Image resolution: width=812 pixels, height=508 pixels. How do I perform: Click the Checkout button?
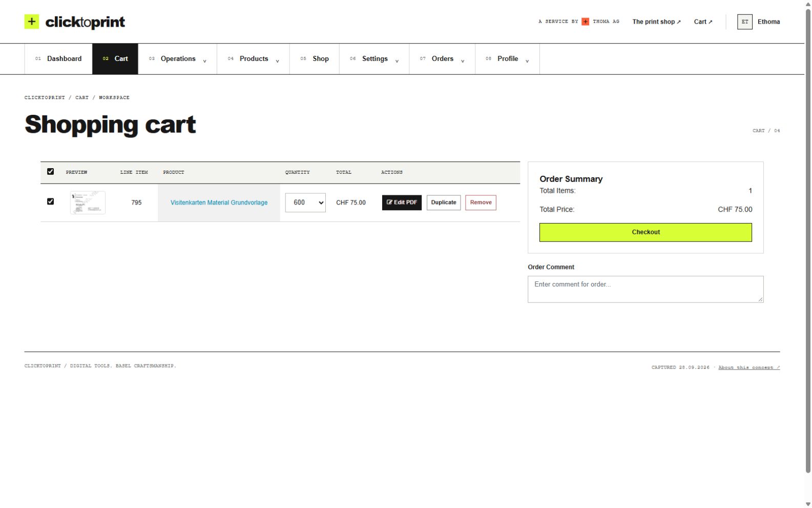pyautogui.click(x=646, y=232)
